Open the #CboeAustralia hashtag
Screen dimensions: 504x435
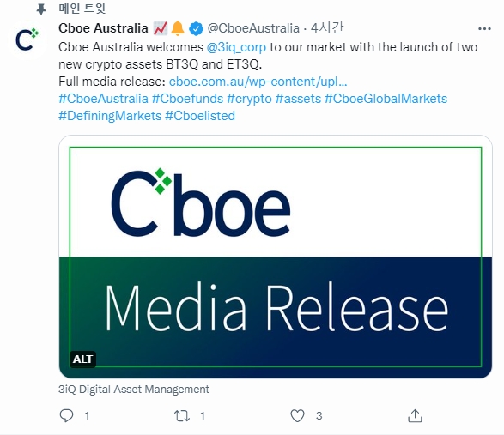pyautogui.click(x=103, y=99)
